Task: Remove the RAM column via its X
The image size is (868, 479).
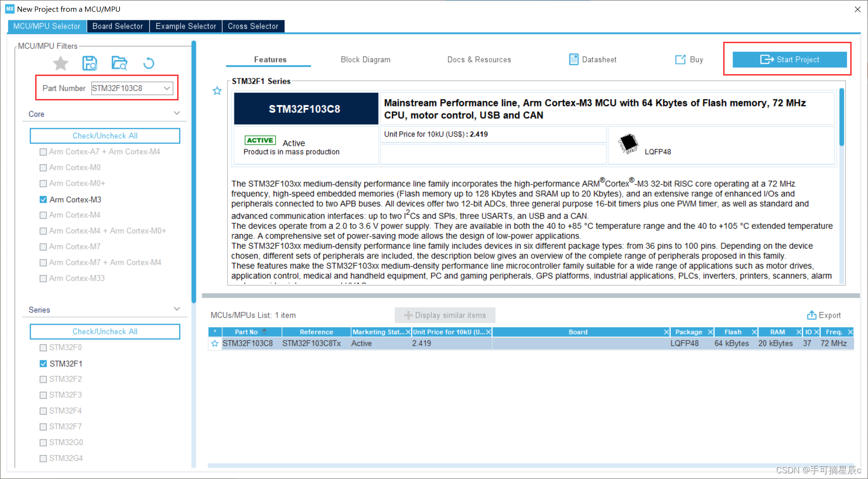Action: coord(799,332)
